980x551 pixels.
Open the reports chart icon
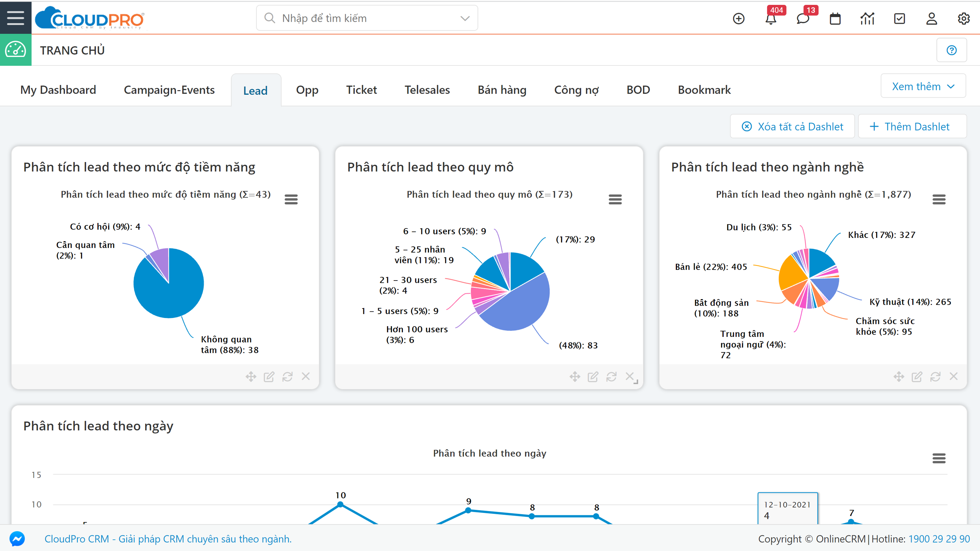867,18
